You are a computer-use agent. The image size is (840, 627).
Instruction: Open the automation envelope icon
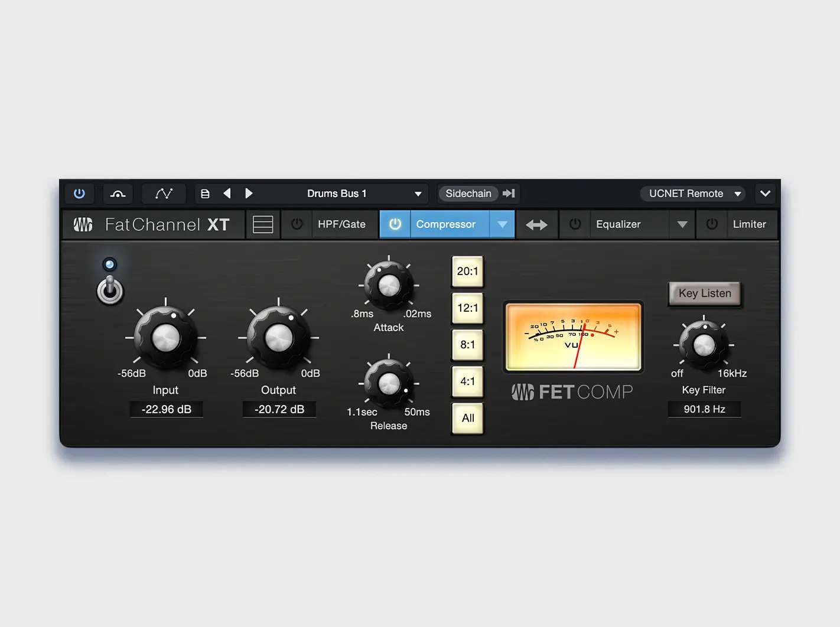tap(164, 194)
